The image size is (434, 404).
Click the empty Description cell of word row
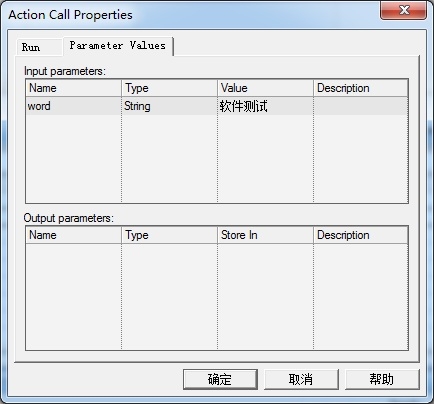click(x=361, y=106)
